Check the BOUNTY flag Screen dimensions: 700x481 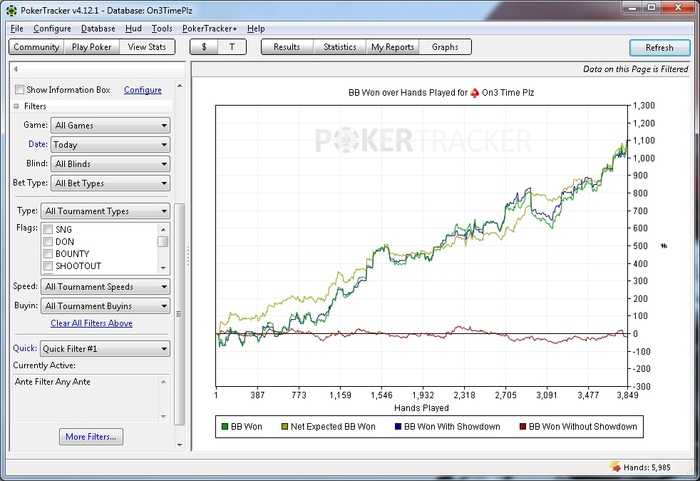pos(48,254)
